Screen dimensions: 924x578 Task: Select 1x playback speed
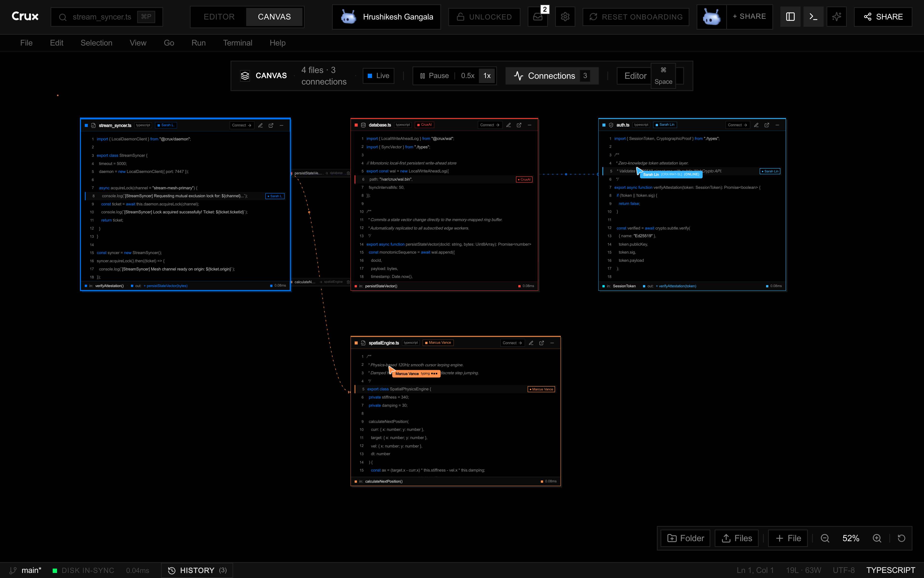coord(487,76)
